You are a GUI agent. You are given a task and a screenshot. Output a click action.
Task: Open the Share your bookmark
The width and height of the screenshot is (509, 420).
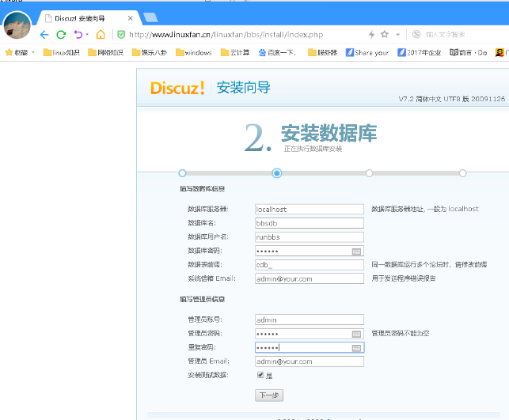pos(367,52)
